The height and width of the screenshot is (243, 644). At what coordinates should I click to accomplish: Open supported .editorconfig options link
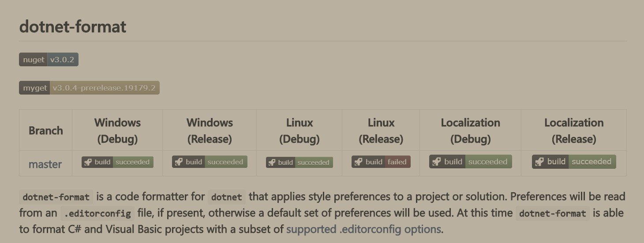(364, 229)
